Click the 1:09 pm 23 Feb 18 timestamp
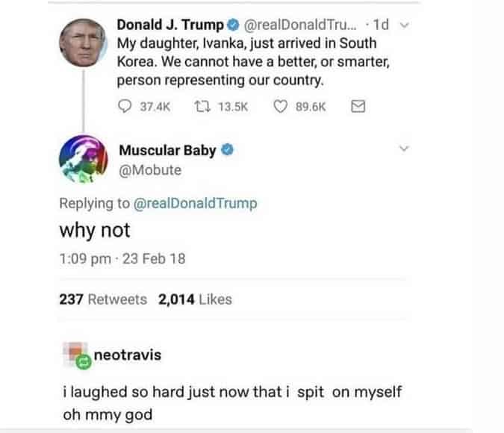This screenshot has height=433, width=504. pyautogui.click(x=122, y=259)
